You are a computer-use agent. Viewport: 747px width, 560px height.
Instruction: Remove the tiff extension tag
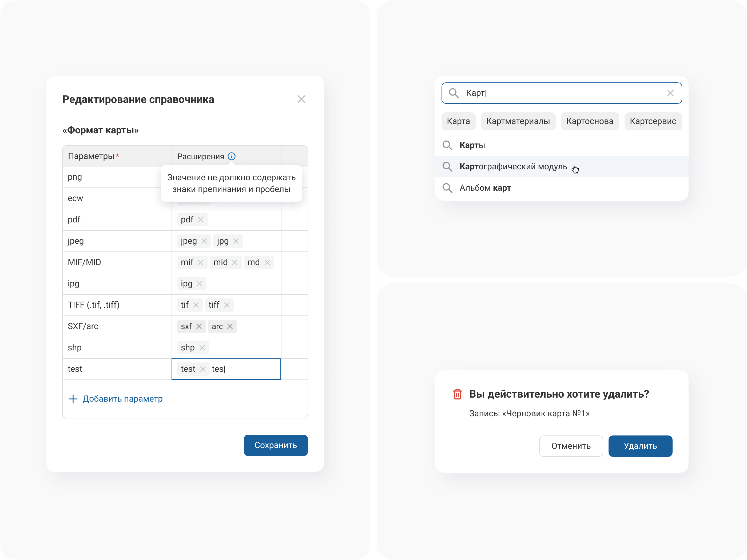[x=227, y=305]
